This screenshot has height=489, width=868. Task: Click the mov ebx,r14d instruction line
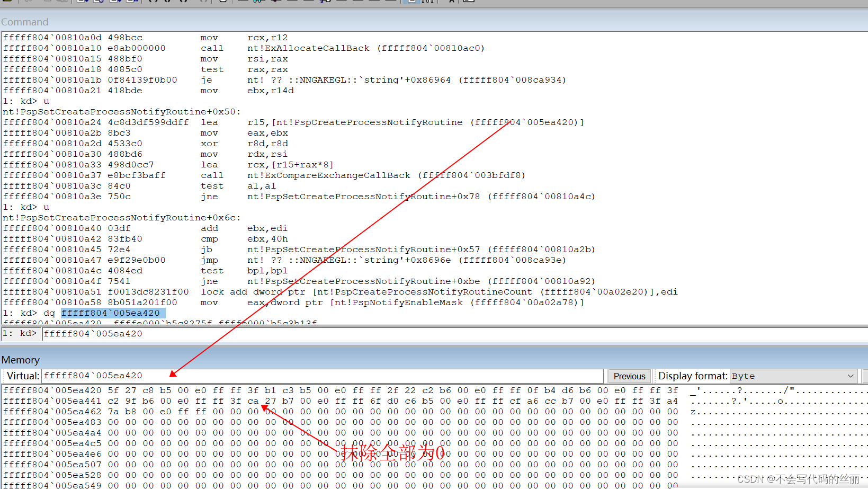coord(148,91)
